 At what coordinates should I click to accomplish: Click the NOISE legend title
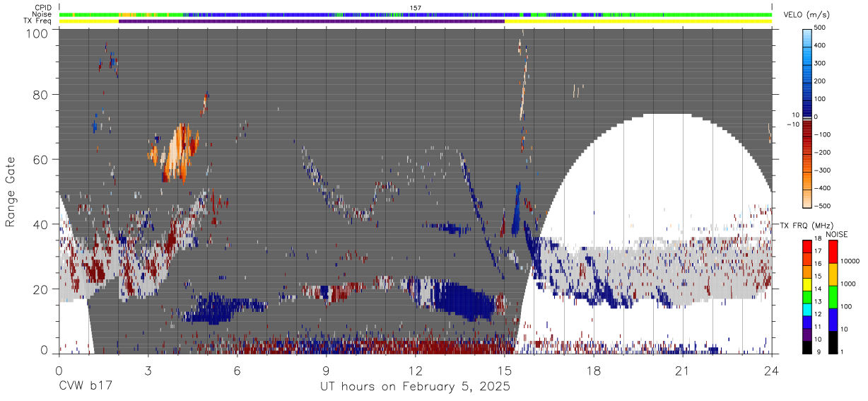[x=837, y=234]
